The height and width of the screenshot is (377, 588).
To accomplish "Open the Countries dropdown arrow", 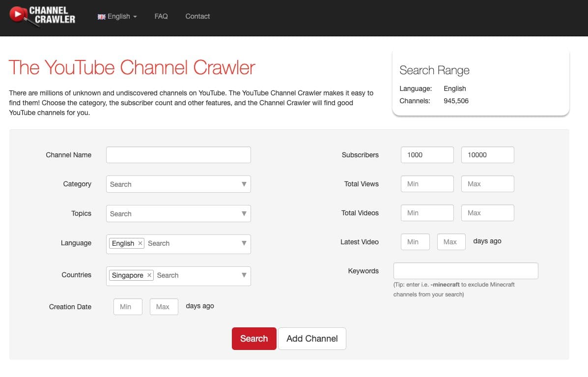I will (x=244, y=275).
